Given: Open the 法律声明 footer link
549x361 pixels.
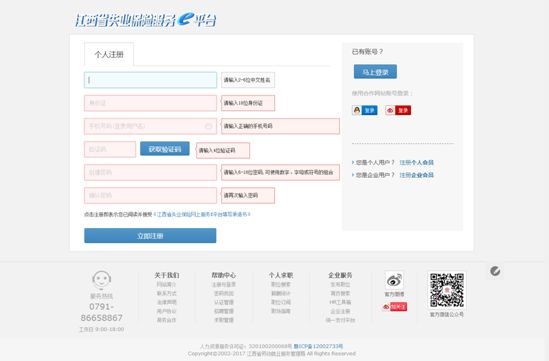Looking at the screenshot, I should [167, 302].
